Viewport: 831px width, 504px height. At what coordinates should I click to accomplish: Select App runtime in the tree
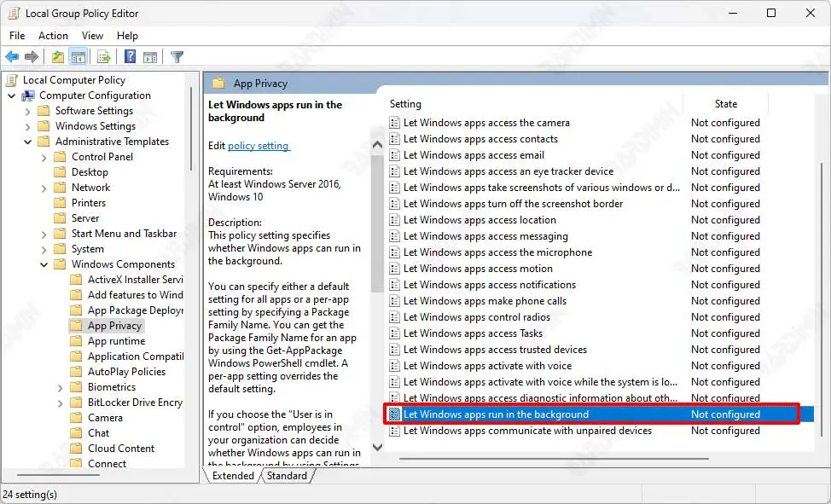click(116, 341)
